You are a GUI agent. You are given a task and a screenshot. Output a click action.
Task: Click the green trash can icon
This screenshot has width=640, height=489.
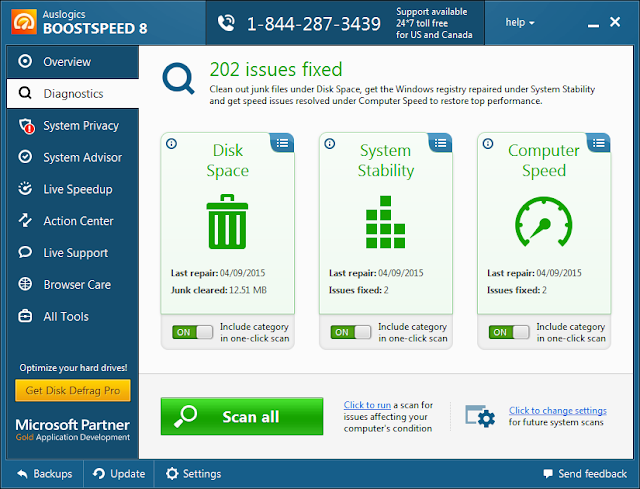[227, 221]
